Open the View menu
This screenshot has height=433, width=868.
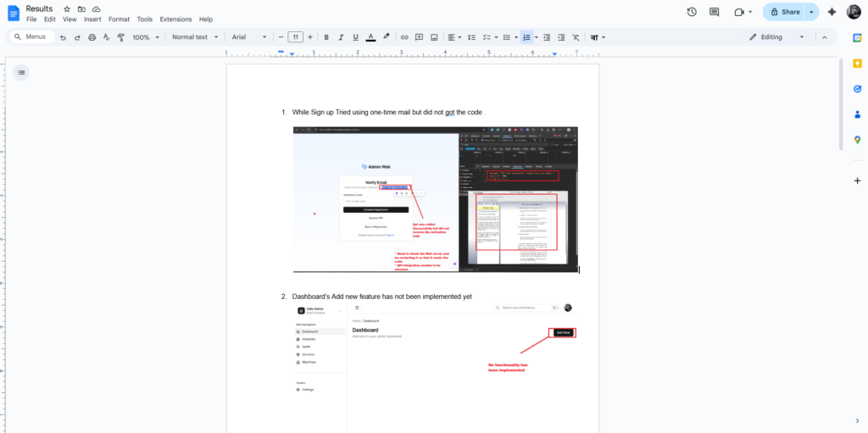pyautogui.click(x=70, y=19)
